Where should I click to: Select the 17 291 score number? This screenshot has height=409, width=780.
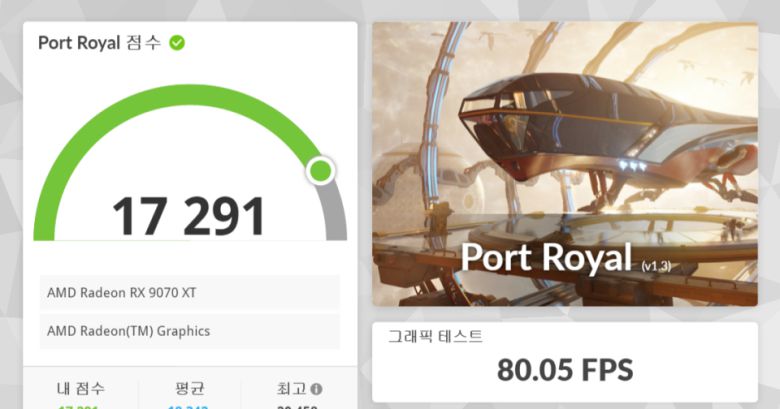click(x=189, y=216)
